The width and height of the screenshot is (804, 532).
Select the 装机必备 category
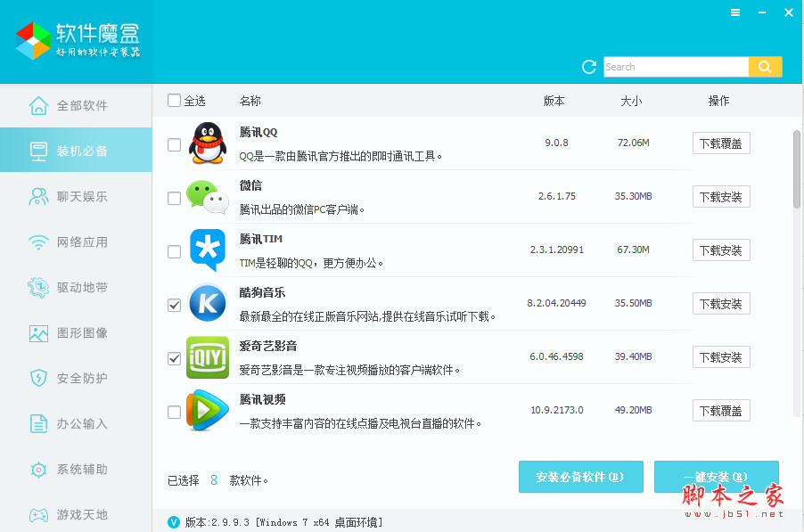click(x=76, y=151)
